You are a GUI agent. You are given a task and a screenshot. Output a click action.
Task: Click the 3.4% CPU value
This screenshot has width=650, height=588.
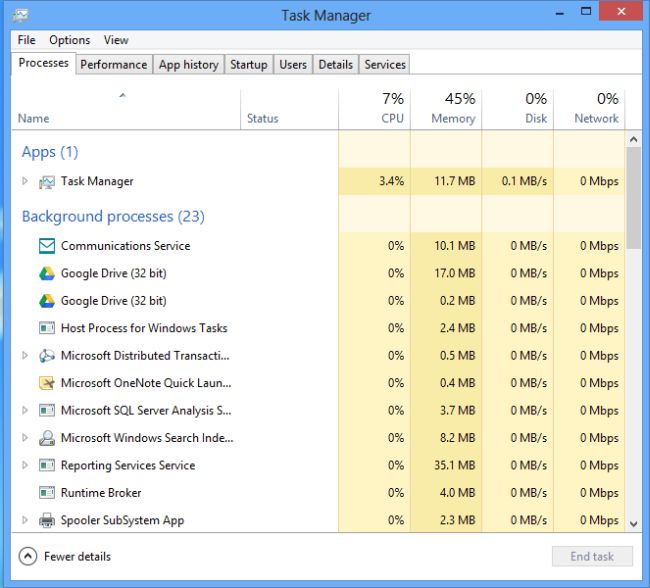click(392, 181)
